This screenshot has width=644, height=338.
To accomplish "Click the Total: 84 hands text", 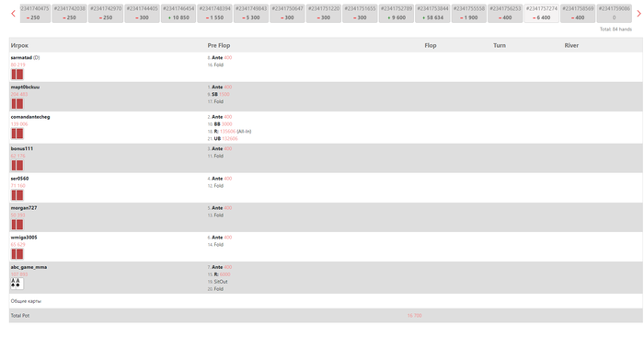I will click(x=615, y=29).
